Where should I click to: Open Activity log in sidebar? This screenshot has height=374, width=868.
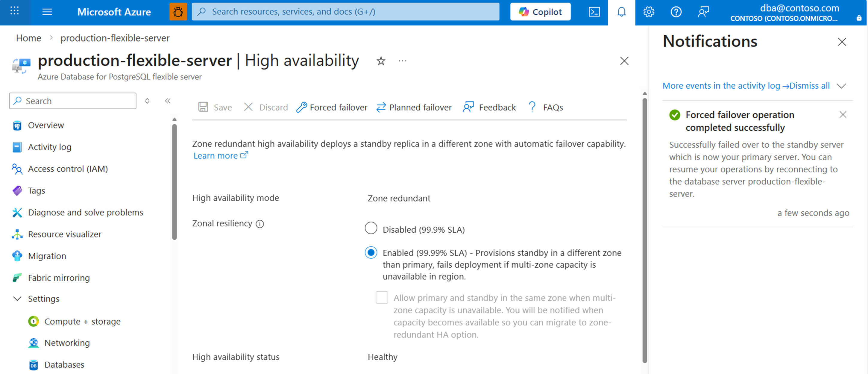pos(49,147)
